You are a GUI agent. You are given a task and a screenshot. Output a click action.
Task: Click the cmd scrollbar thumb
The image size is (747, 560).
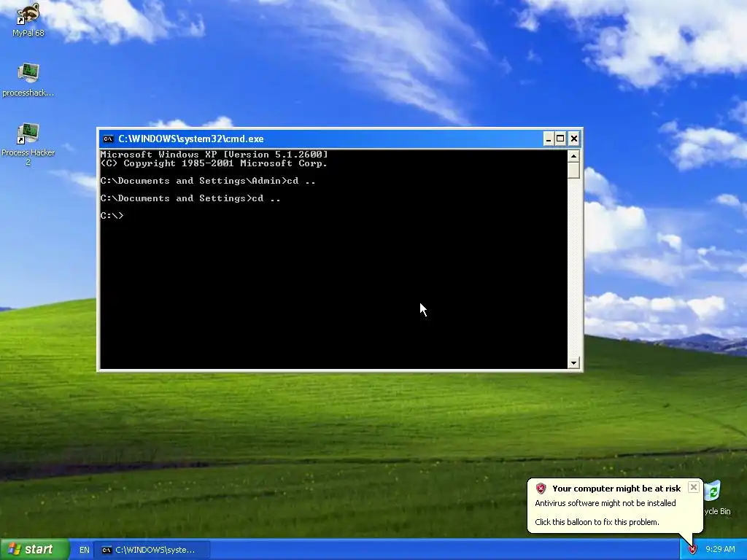click(573, 170)
